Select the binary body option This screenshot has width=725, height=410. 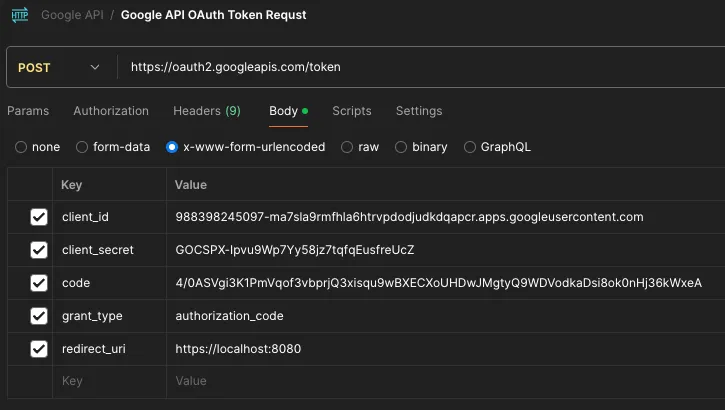(x=401, y=147)
